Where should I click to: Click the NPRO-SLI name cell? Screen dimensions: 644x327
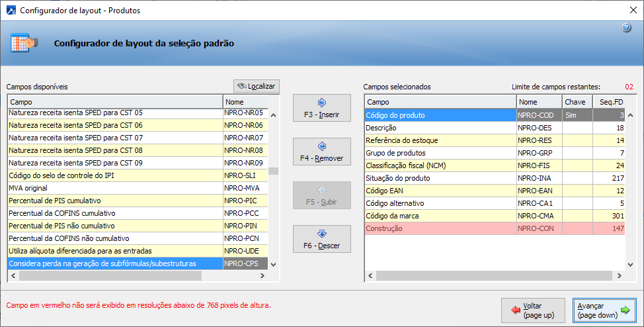click(245, 175)
